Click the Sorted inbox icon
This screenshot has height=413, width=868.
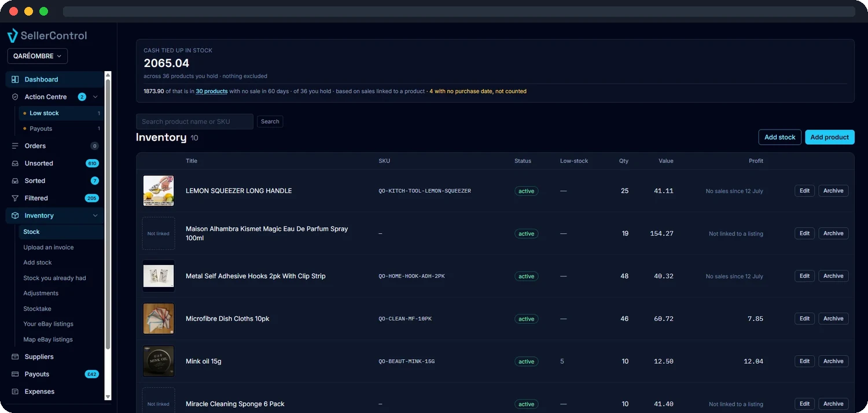(15, 180)
